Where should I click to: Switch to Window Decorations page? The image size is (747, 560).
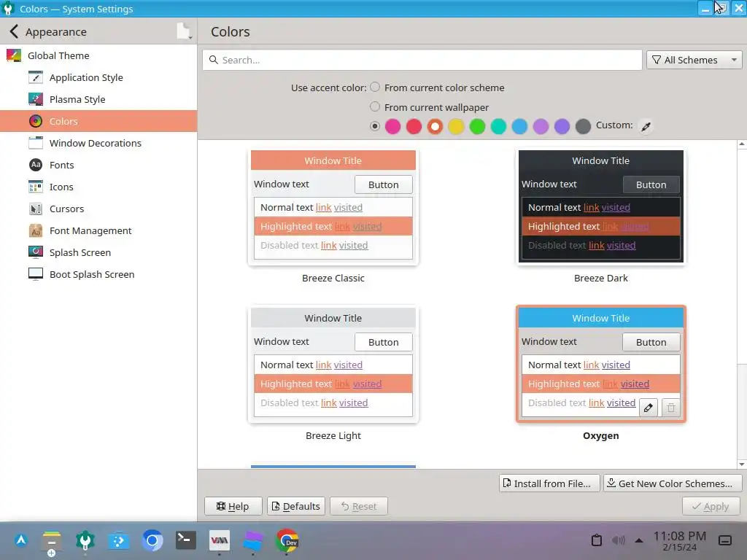pos(98,144)
